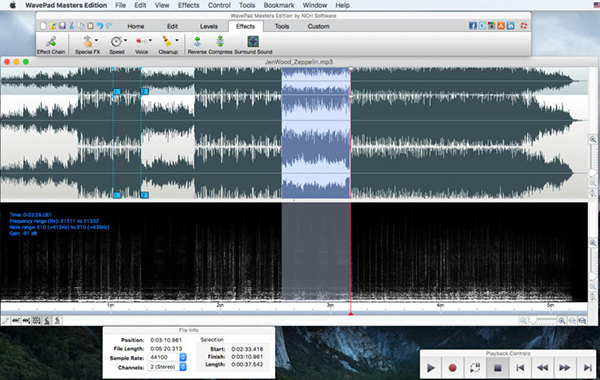Click the Record button
This screenshot has height=380, width=600.
click(x=452, y=367)
